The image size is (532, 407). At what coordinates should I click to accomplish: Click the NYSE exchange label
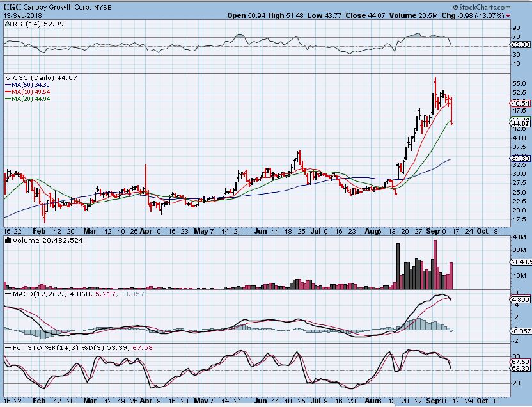coord(103,7)
